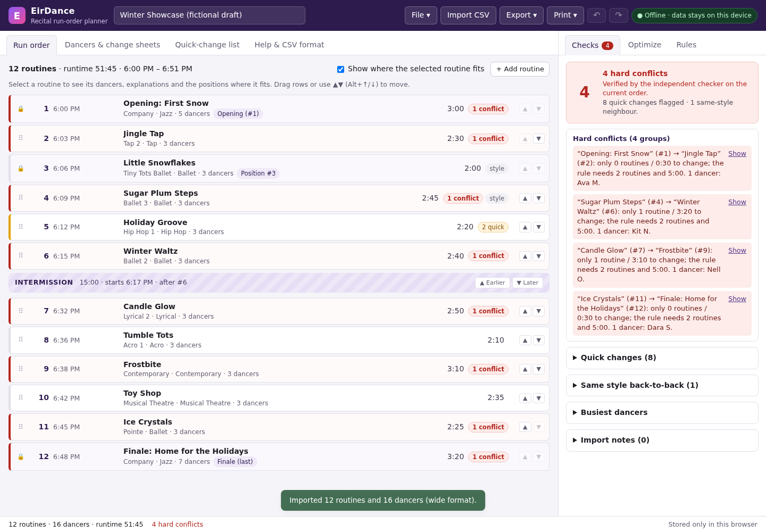The image size is (766, 532).
Task: Edit the Winter Showcase title field
Action: click(210, 15)
